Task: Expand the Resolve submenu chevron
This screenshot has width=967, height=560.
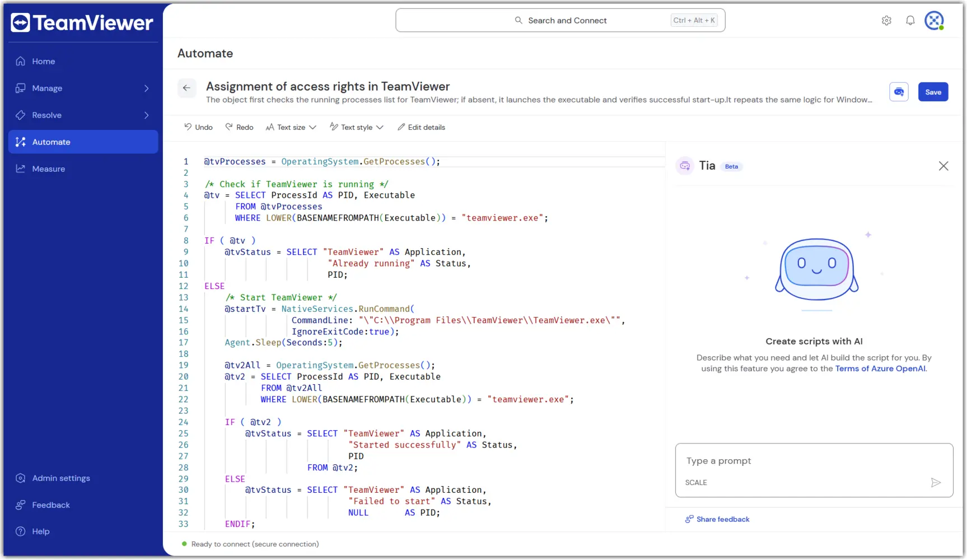Action: point(147,115)
